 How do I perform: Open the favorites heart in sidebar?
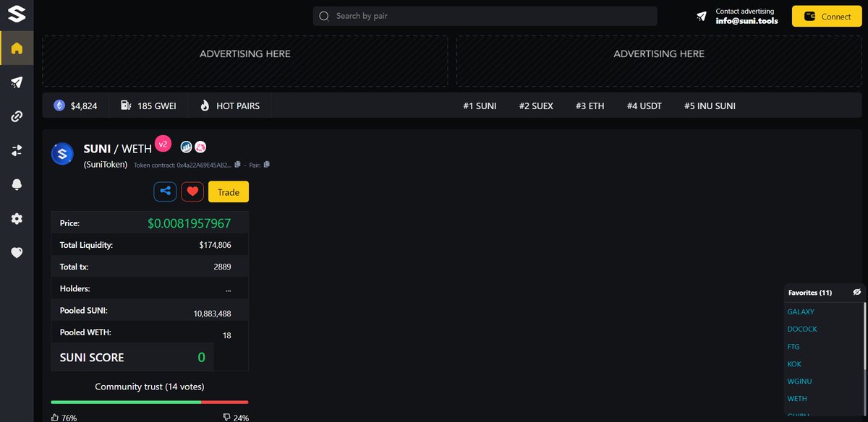click(x=17, y=252)
